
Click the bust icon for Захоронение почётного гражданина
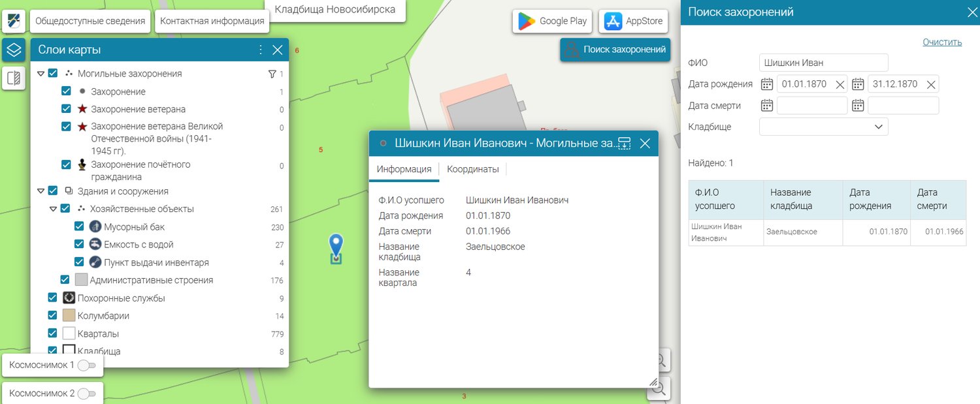click(x=82, y=165)
